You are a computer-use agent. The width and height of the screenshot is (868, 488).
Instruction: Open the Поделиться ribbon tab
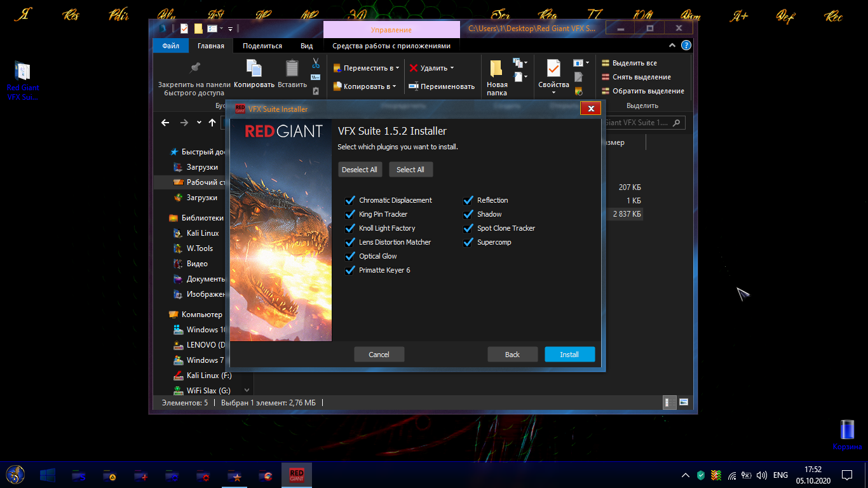click(x=262, y=46)
